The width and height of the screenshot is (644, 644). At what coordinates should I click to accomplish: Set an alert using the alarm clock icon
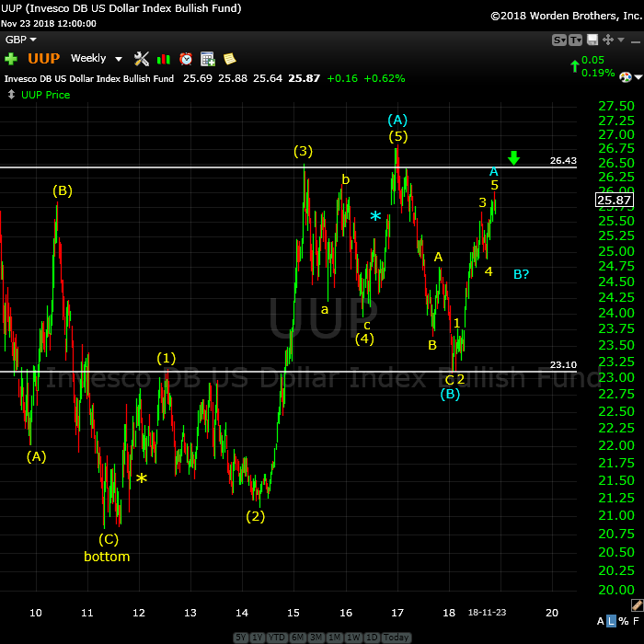(186, 59)
